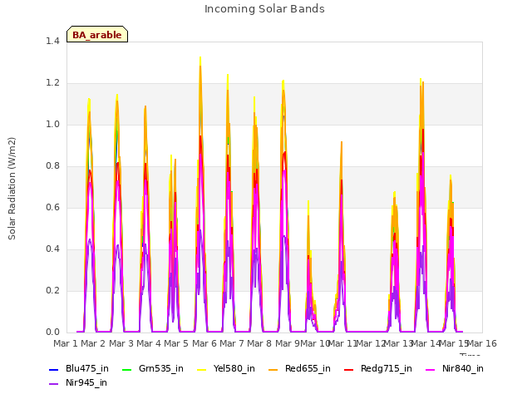Click the 0.0 y-axis tick label

52,332
